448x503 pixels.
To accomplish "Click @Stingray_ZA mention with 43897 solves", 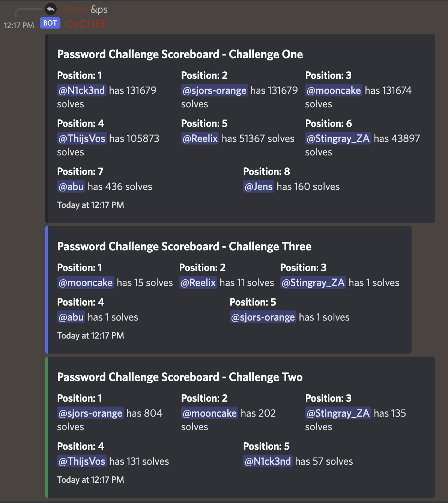I will coord(338,139).
